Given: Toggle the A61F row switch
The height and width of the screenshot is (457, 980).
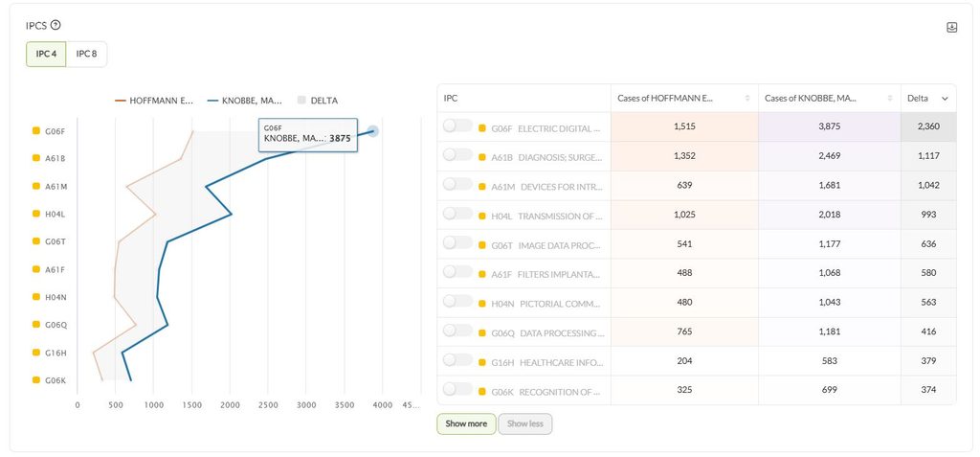Looking at the screenshot, I should pyautogui.click(x=457, y=272).
